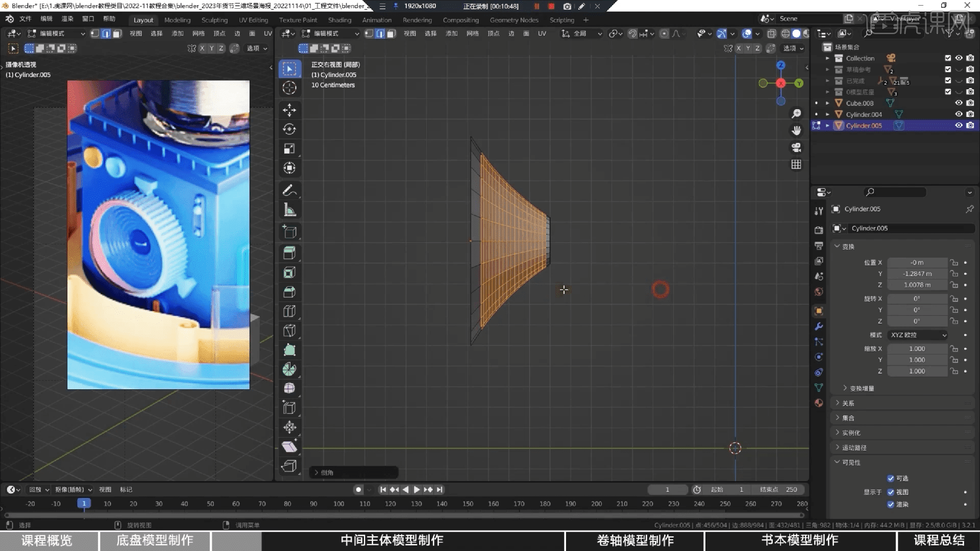Viewport: 980px width, 551px height.
Task: Switch to the Sculpting workspace tab
Action: (214, 20)
